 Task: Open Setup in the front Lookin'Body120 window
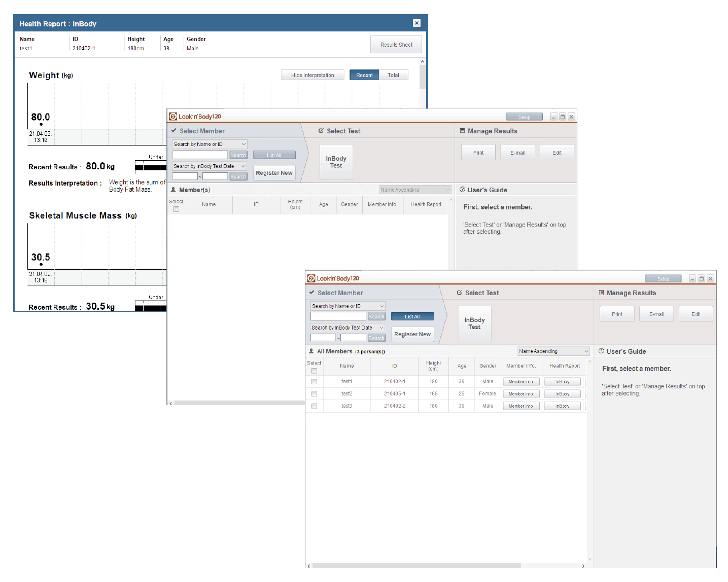click(664, 279)
